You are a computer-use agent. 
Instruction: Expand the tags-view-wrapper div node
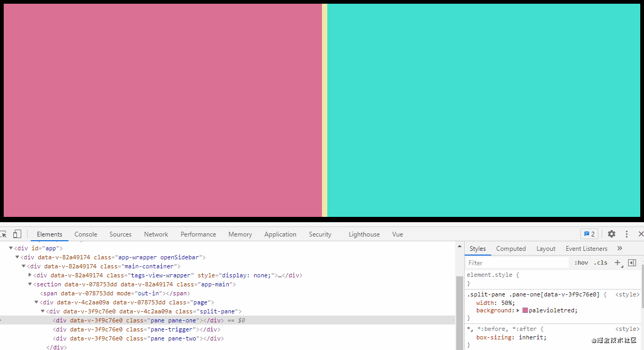point(30,275)
